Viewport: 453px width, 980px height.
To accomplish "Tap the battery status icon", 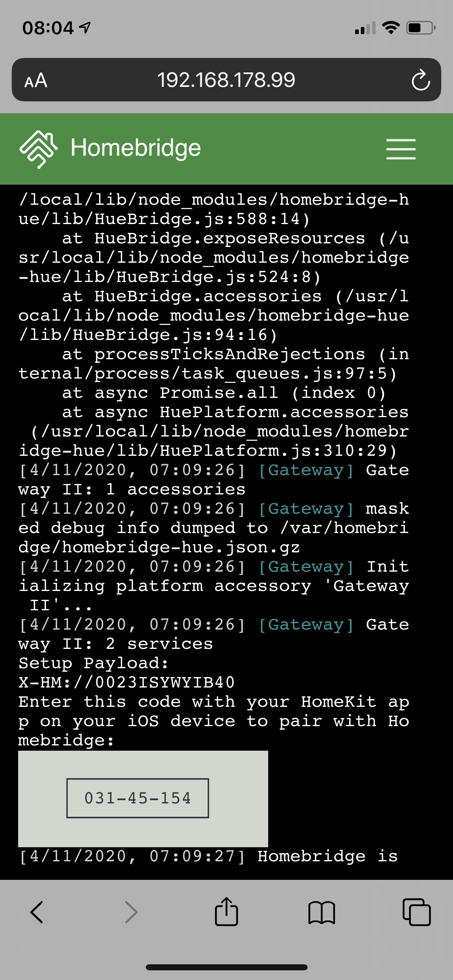I will pos(420,28).
